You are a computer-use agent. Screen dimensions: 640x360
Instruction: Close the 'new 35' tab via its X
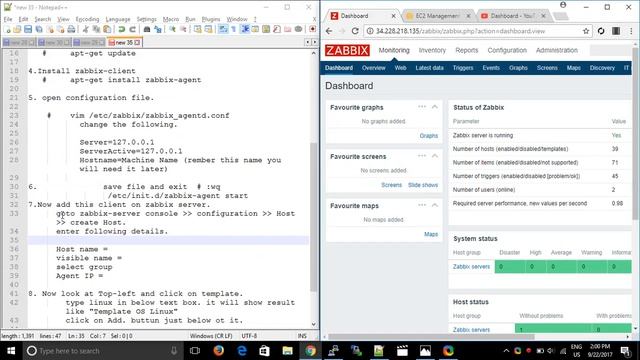[x=137, y=42]
